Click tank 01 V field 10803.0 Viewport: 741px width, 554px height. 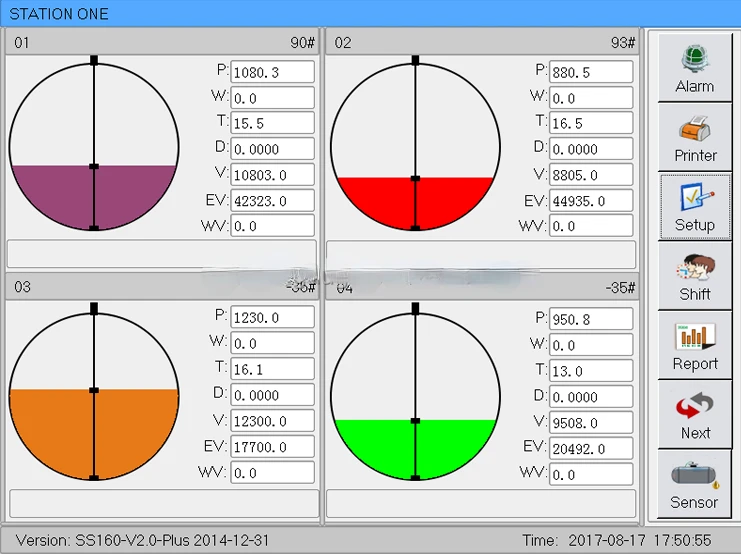click(x=272, y=175)
